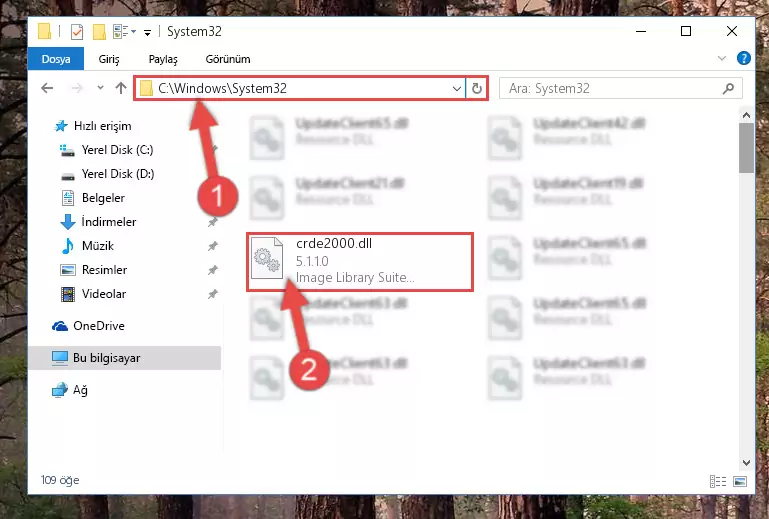Open the Resimler folder shortcut
The height and width of the screenshot is (519, 769).
click(x=104, y=270)
